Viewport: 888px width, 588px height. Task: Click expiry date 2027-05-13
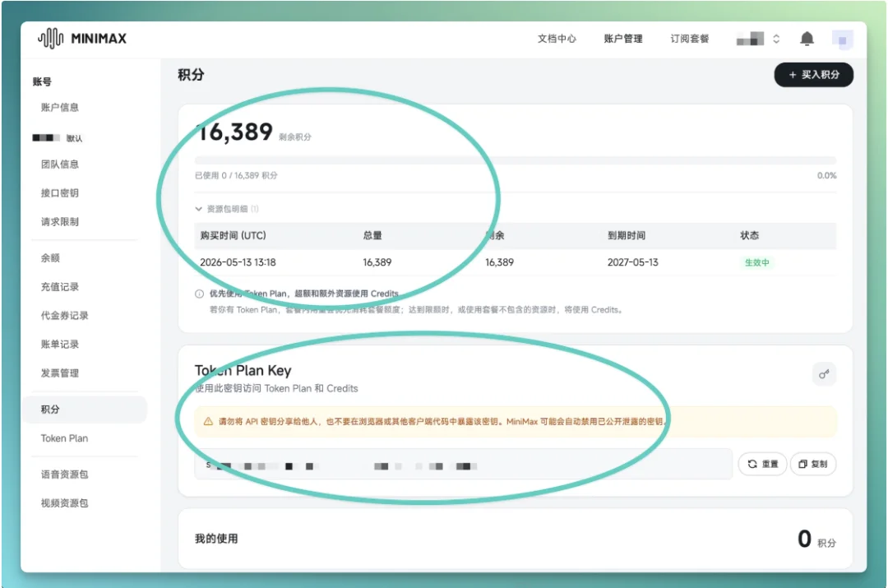coord(632,262)
